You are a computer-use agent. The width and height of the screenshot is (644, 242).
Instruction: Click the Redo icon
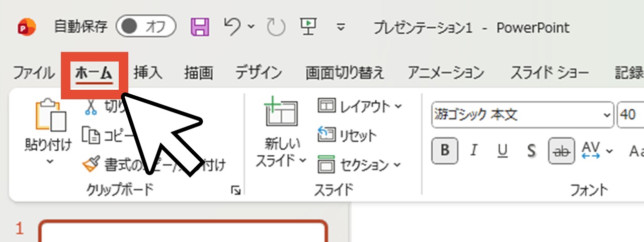(276, 27)
